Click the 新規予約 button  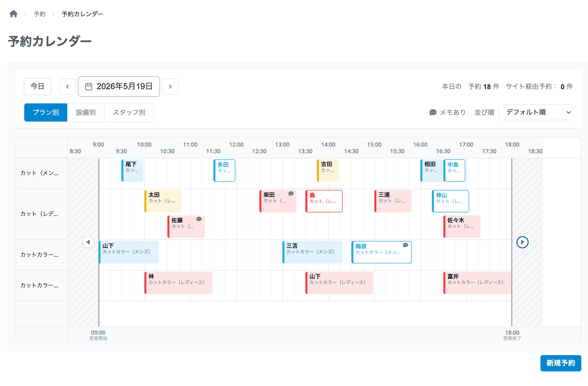click(561, 363)
